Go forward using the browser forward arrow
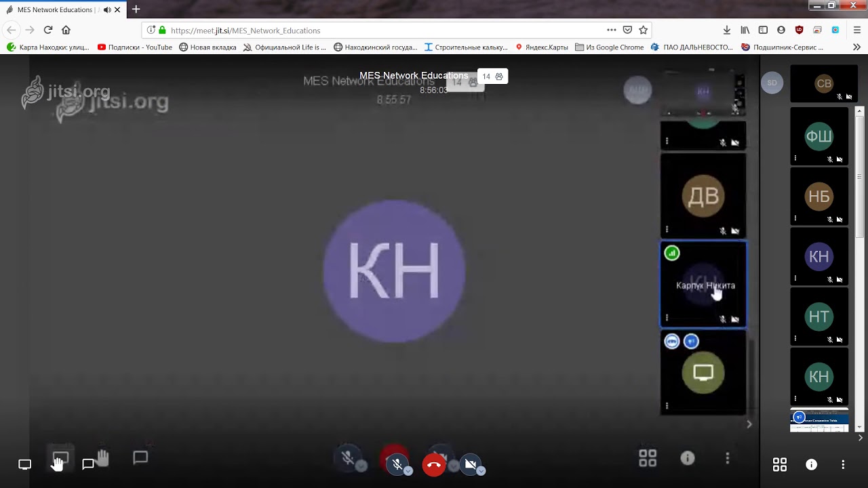 (30, 30)
